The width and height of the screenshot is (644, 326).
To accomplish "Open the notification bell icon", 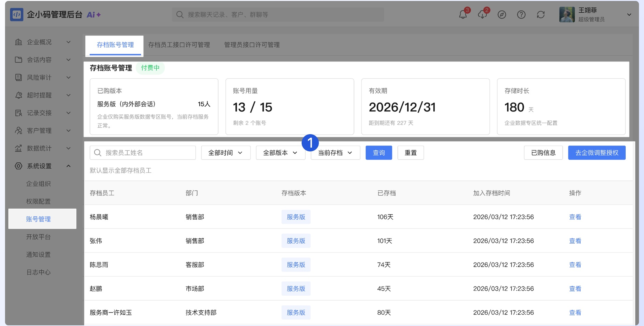I will coord(463,14).
